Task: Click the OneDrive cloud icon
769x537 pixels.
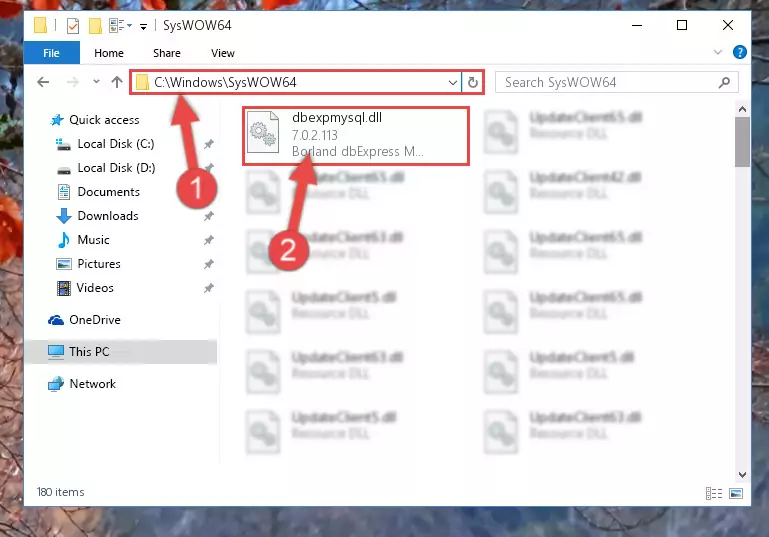Action: [56, 320]
